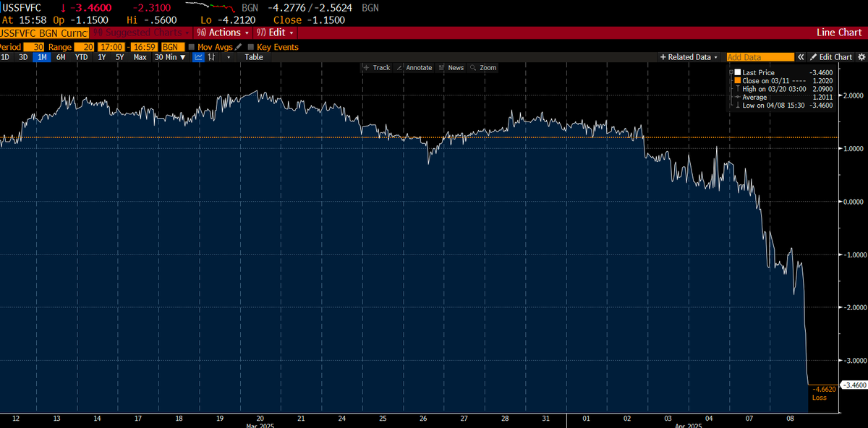Click the Mov Avgs pencil edit icon
The height and width of the screenshot is (428, 868).
point(238,46)
